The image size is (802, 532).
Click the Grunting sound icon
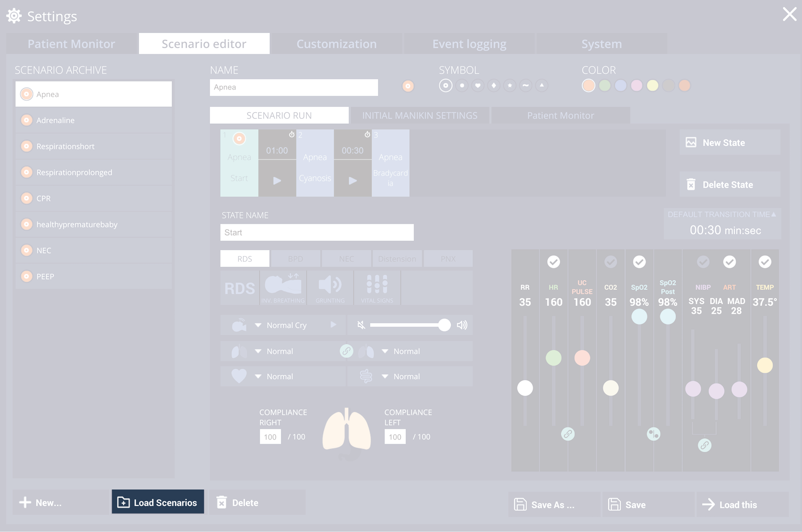tap(330, 287)
